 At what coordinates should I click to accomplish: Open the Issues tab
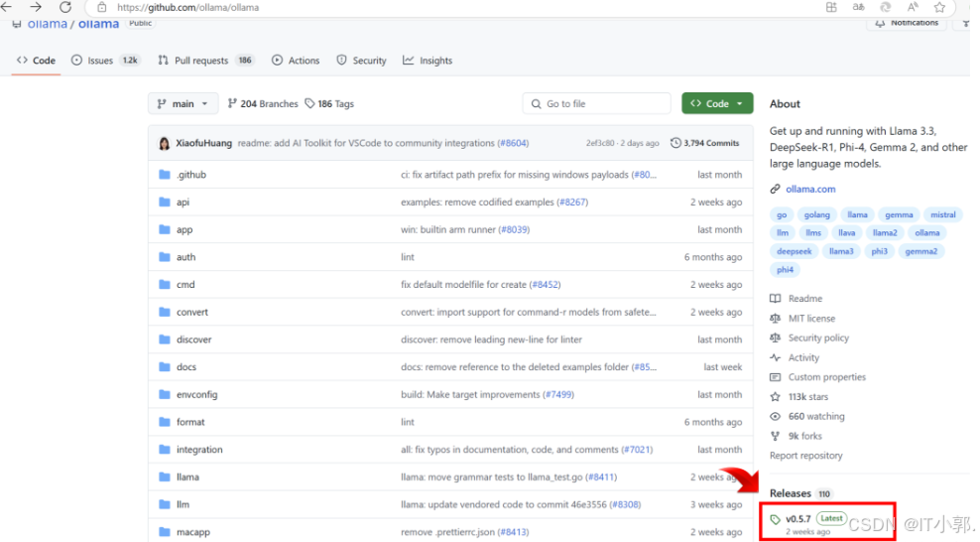[105, 61]
